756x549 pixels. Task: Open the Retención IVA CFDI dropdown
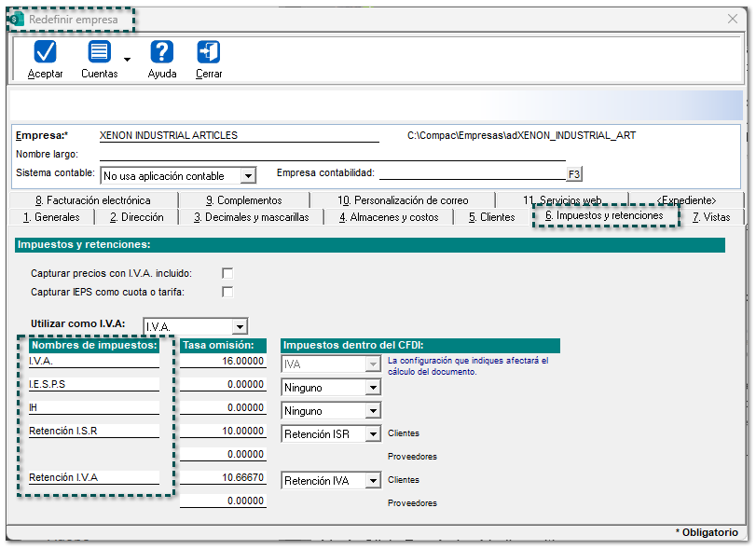coord(373,481)
